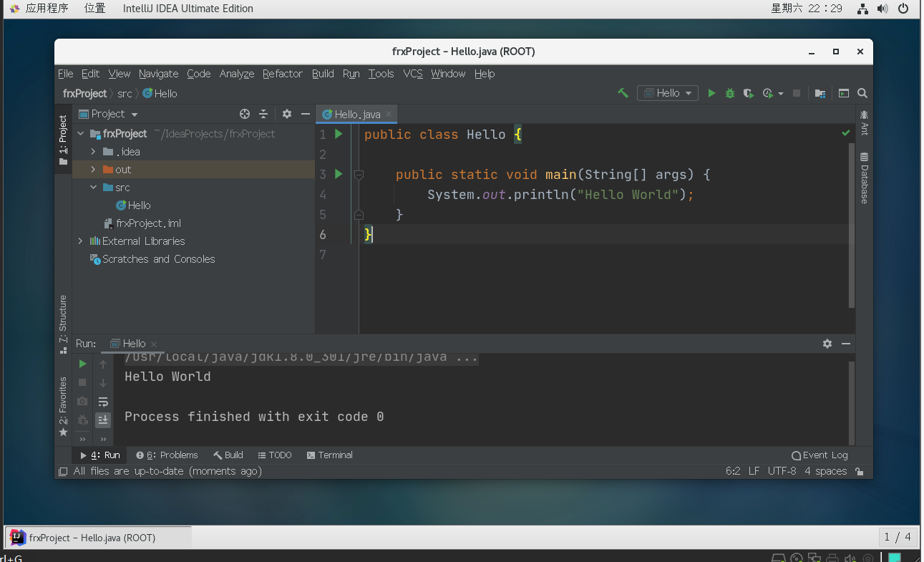Hide the Project panel
The image size is (924, 562).
(x=306, y=114)
